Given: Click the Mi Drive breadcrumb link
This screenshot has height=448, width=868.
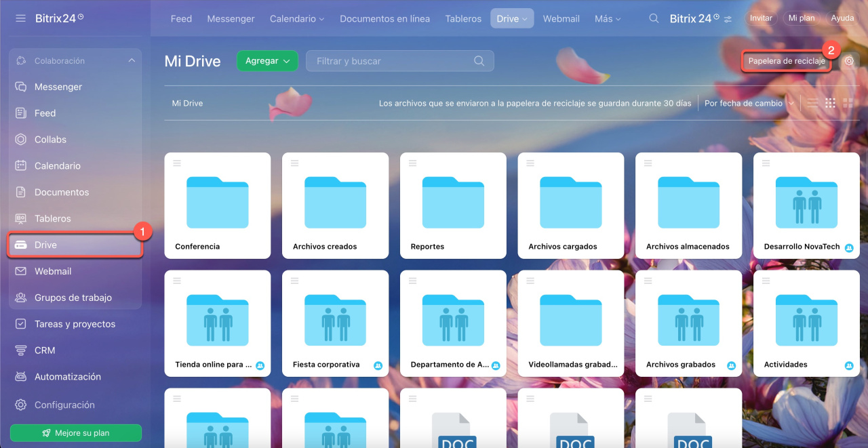Looking at the screenshot, I should tap(187, 104).
